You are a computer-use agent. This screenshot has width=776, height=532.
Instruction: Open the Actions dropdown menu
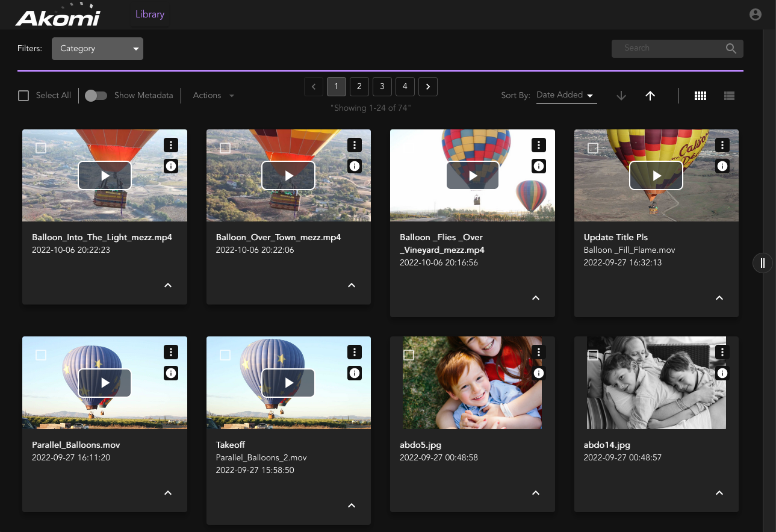tap(214, 96)
